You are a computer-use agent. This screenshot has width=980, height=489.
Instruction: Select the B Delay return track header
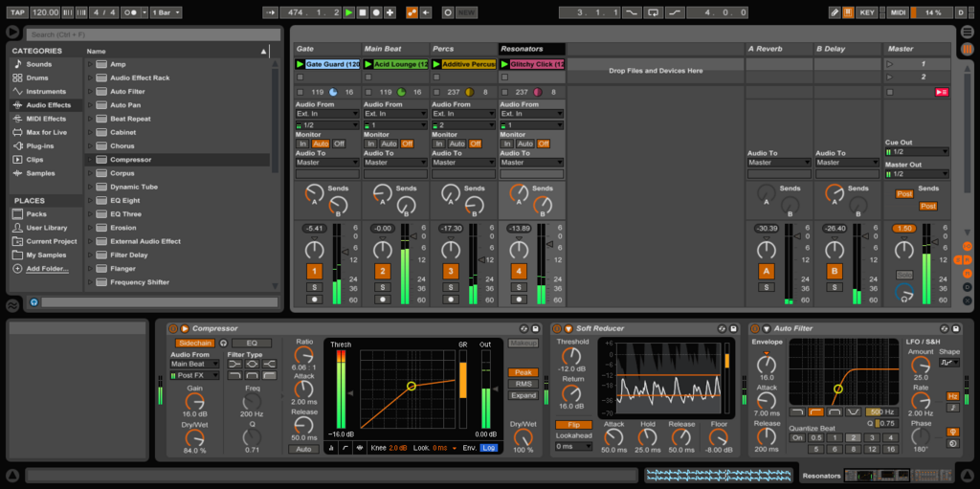(x=847, y=49)
